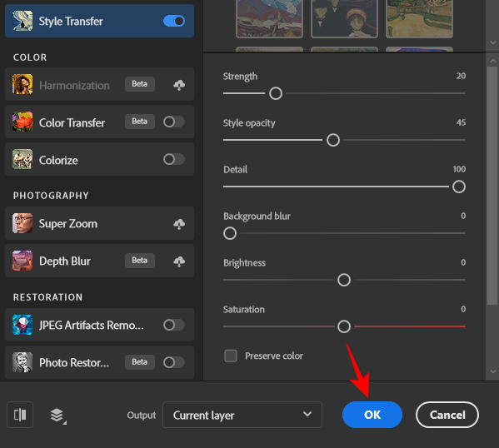
Task: Click the Saturation value 0
Action: tap(463, 309)
